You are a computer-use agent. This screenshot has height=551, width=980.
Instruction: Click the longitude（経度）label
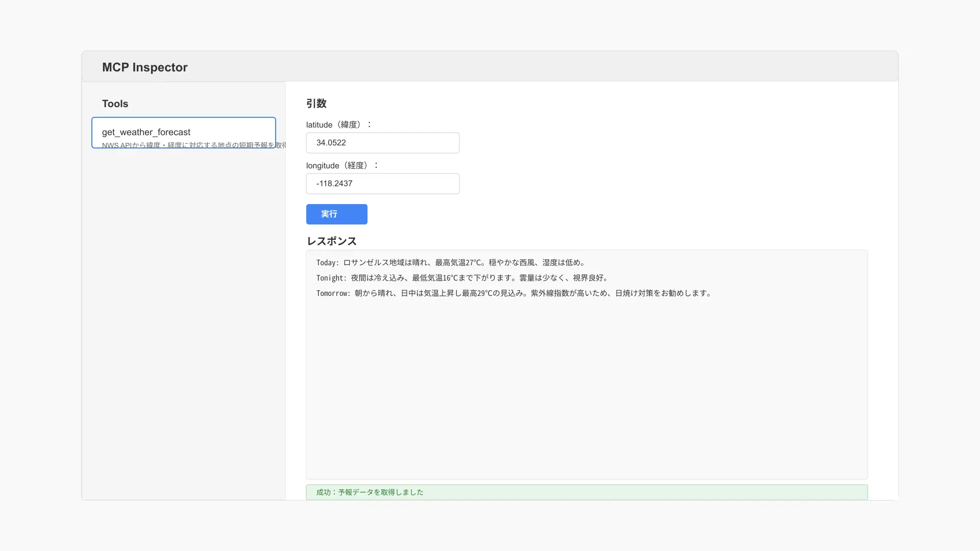(342, 165)
